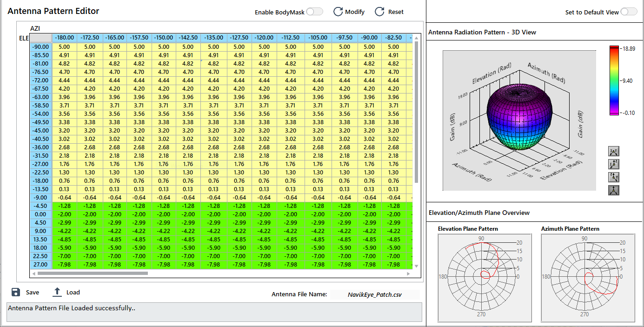Select the -97.50 azimuth column header
Image resolution: width=644 pixels, height=327 pixels.
[345, 38]
